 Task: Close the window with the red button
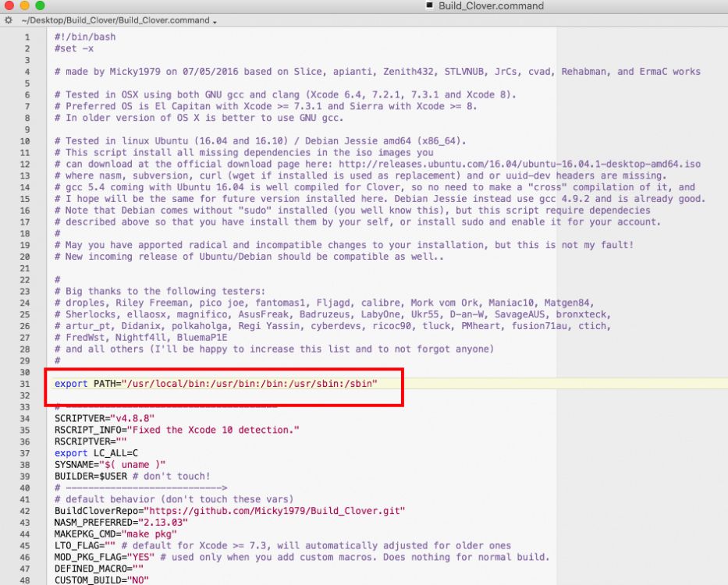(x=9, y=5)
